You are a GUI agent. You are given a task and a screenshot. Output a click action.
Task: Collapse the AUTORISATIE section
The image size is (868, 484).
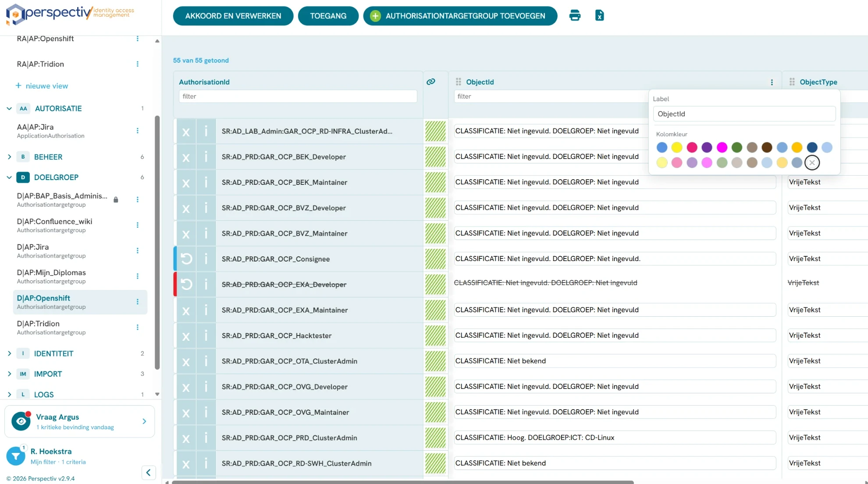click(9, 109)
